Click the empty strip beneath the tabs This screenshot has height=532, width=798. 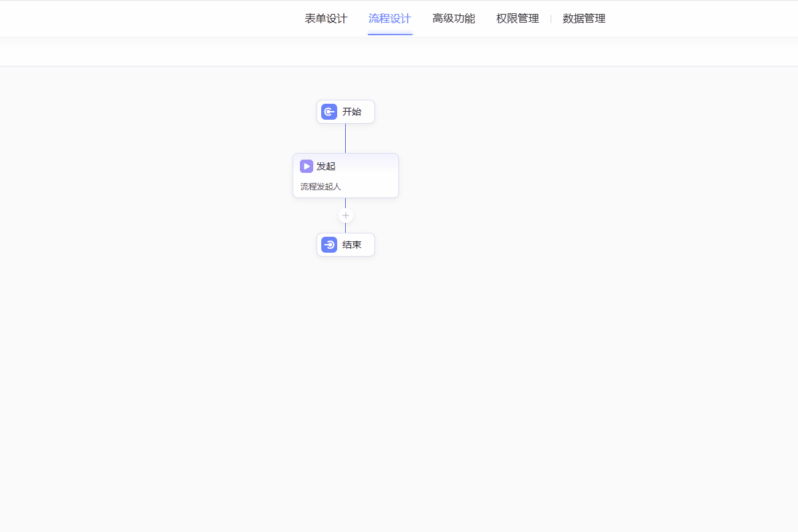point(399,52)
